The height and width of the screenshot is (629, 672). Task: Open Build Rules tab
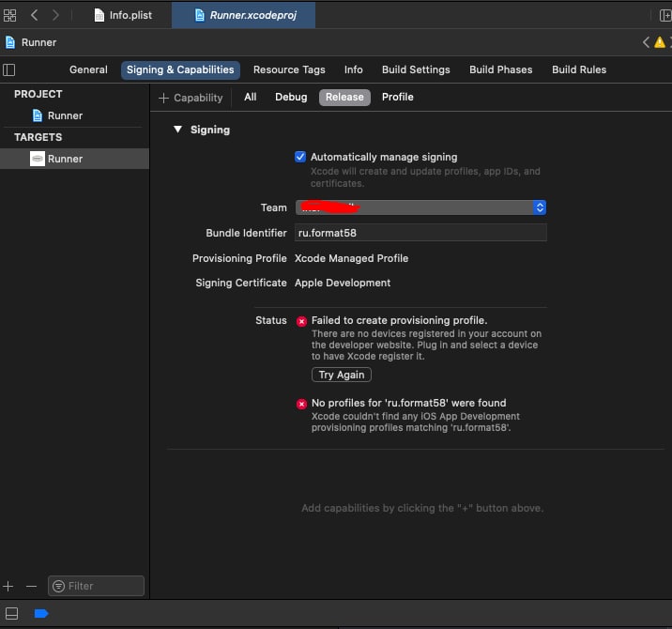click(578, 69)
